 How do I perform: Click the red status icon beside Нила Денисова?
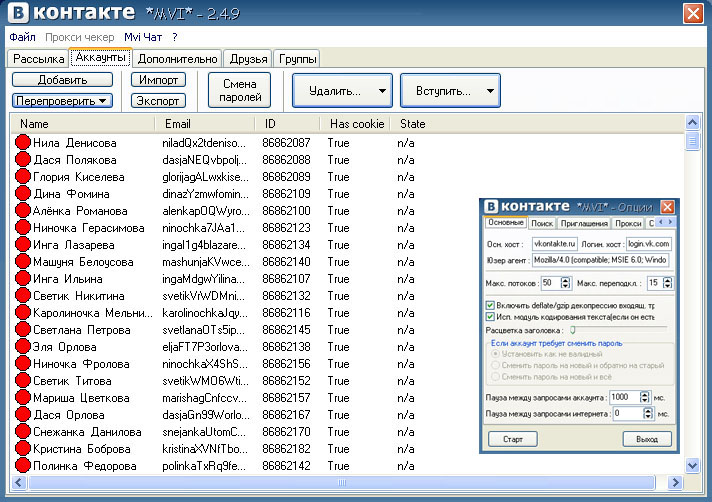click(x=22, y=143)
